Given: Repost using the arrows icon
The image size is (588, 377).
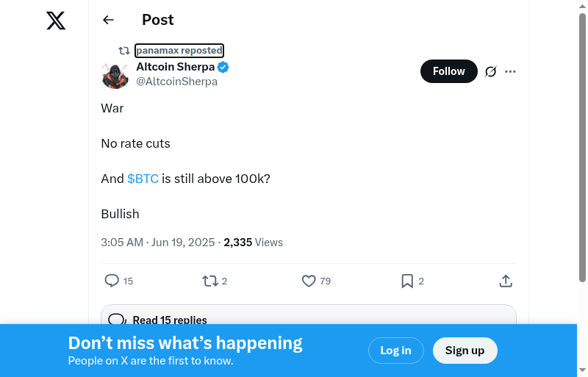Looking at the screenshot, I should point(210,281).
